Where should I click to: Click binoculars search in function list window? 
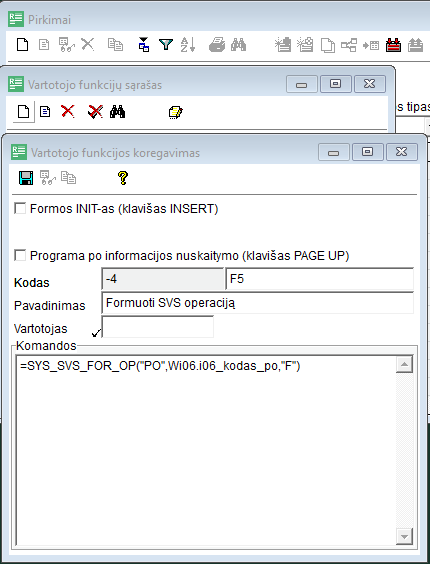pyautogui.click(x=117, y=112)
